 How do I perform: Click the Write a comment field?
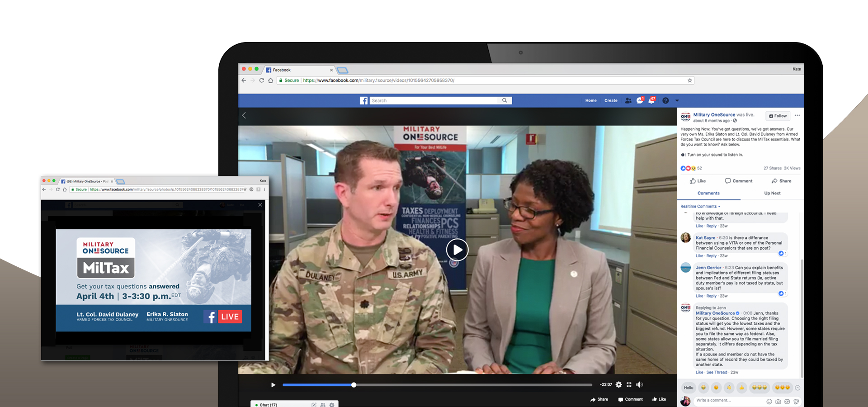click(x=728, y=400)
